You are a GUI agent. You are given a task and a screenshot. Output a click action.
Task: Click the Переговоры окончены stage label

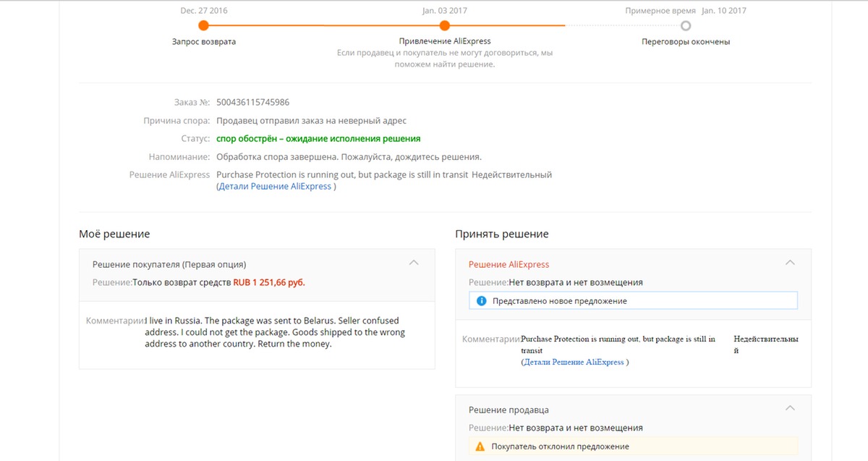coord(686,41)
